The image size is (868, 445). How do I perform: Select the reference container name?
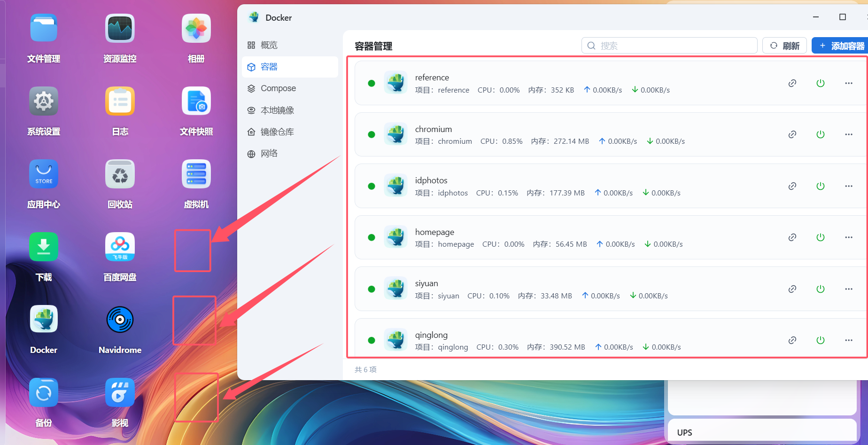(432, 78)
